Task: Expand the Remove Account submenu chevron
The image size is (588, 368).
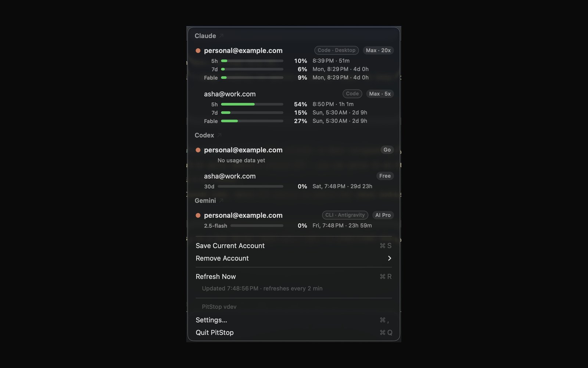Action: point(390,258)
